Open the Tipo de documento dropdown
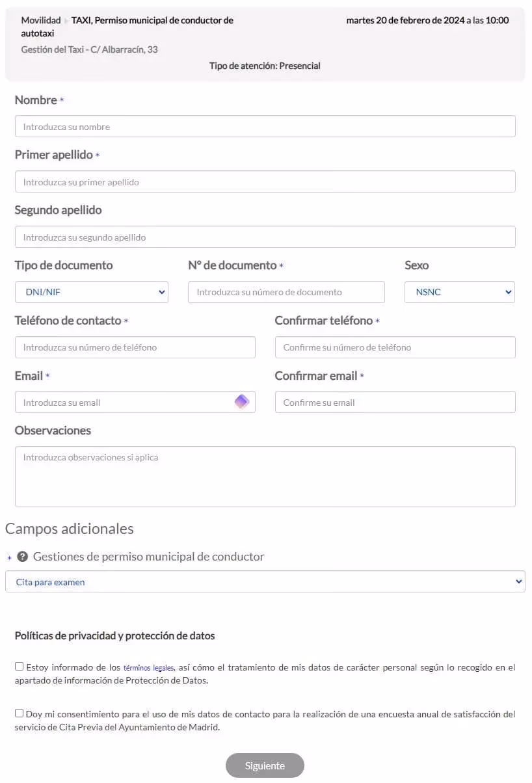532x783 pixels. point(91,292)
